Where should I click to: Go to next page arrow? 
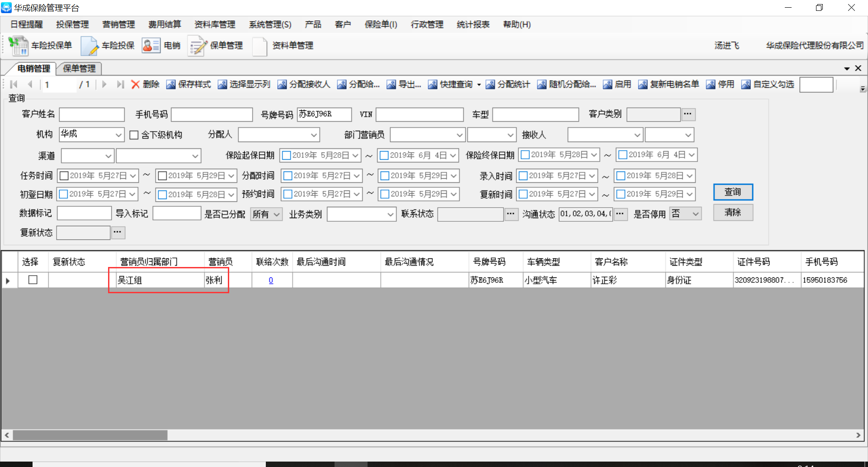(104, 85)
